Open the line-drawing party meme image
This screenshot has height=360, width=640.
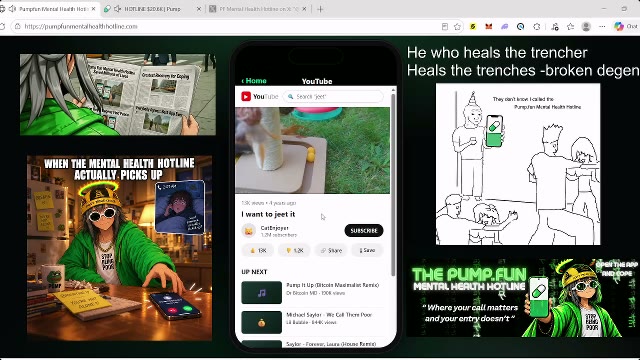pyautogui.click(x=518, y=164)
